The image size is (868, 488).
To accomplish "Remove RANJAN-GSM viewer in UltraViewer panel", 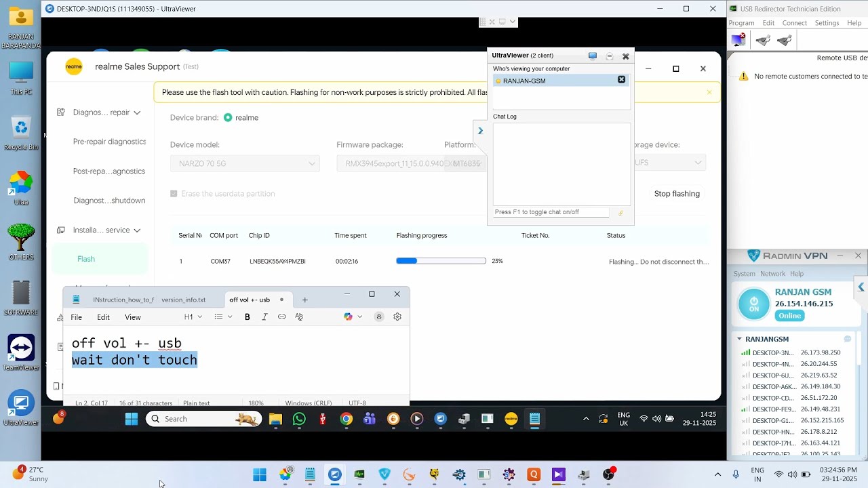I will pyautogui.click(x=621, y=80).
